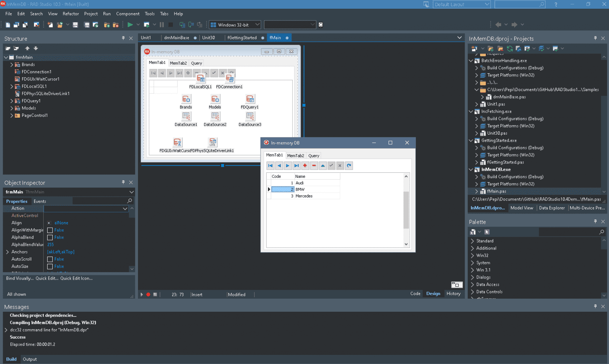
Task: Click the vertical scrollbar in Projects tree
Action: click(x=604, y=124)
